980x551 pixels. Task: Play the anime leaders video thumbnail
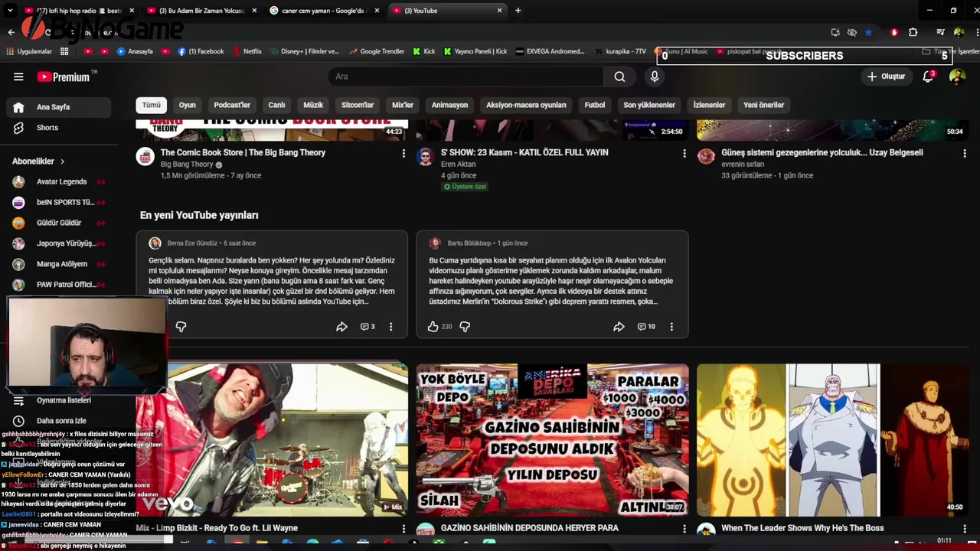click(832, 440)
